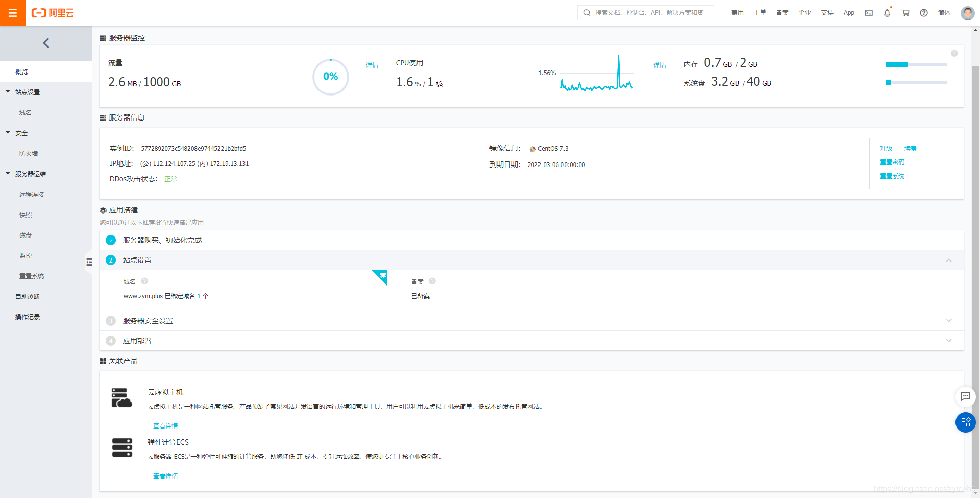This screenshot has width=980, height=498.
Task: Open 费用 in the top navigation
Action: [x=737, y=13]
